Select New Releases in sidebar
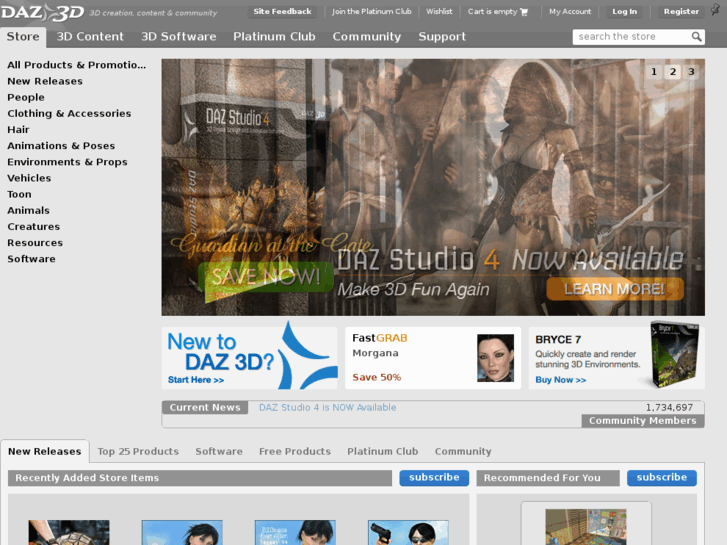Image resolution: width=727 pixels, height=545 pixels. (x=45, y=81)
